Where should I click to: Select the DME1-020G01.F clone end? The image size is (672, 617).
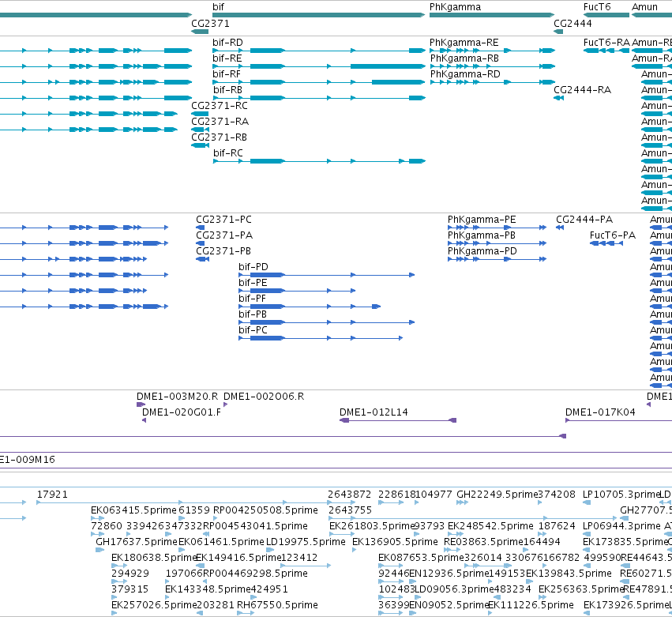144,420
